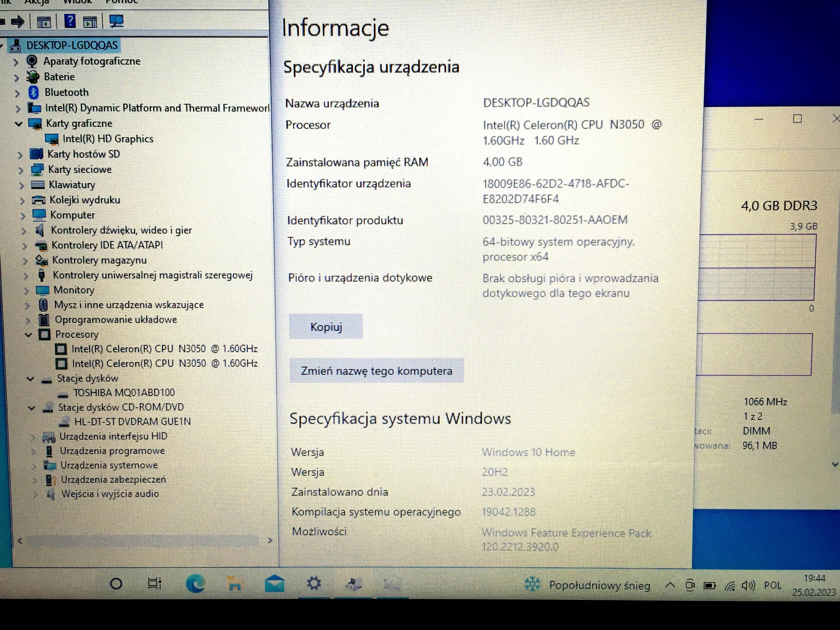840x630 pixels.
Task: Launch Microsoft Edge from the taskbar
Action: 196,583
